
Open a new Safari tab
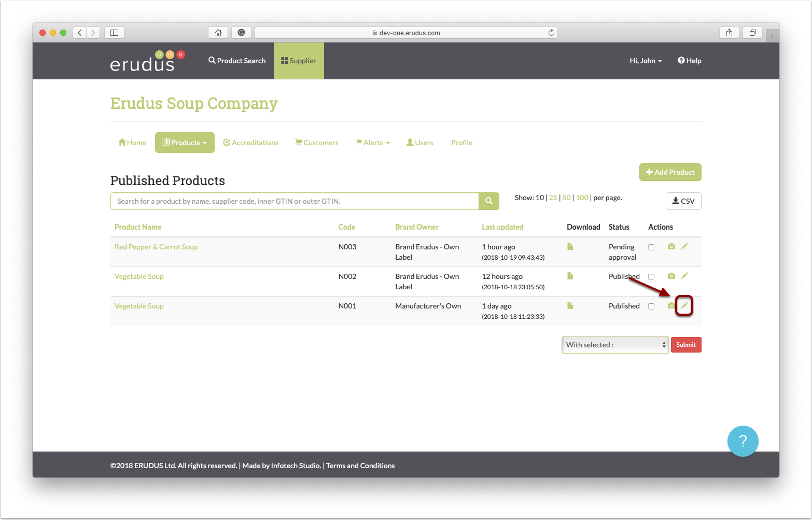(x=773, y=36)
